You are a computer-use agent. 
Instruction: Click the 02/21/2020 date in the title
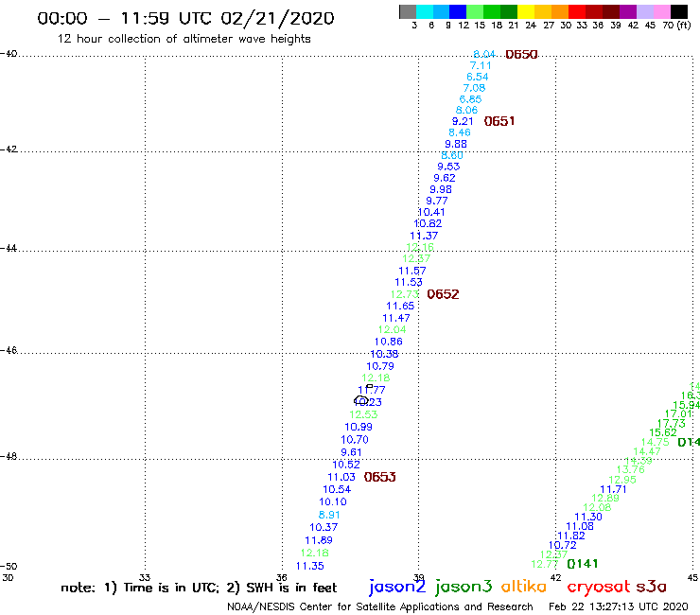278,18
